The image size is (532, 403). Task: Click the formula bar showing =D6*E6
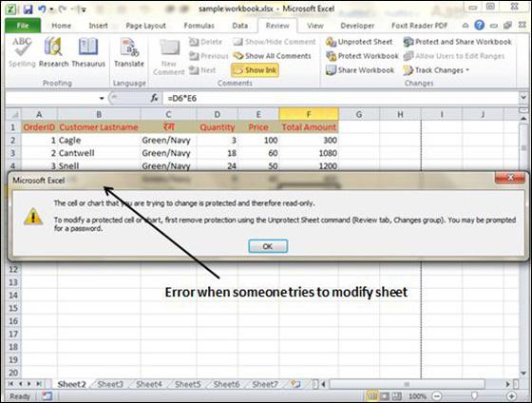[341, 98]
